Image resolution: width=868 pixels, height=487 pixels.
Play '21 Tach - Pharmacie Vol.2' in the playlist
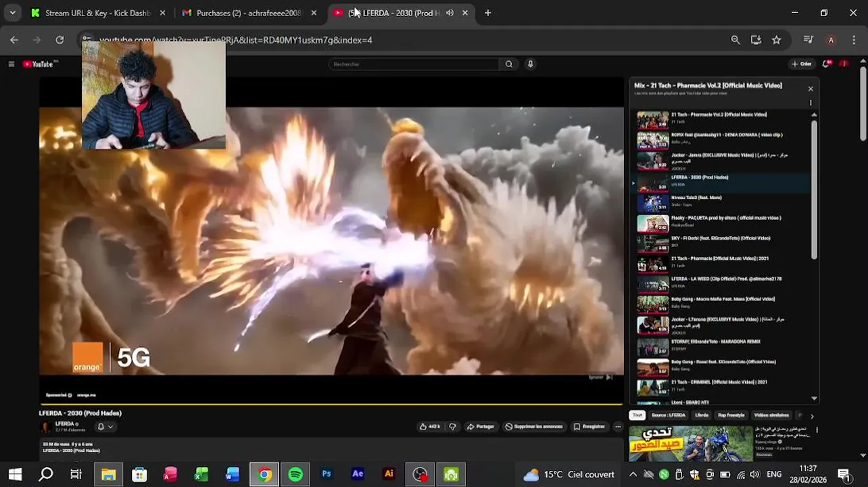[722, 118]
